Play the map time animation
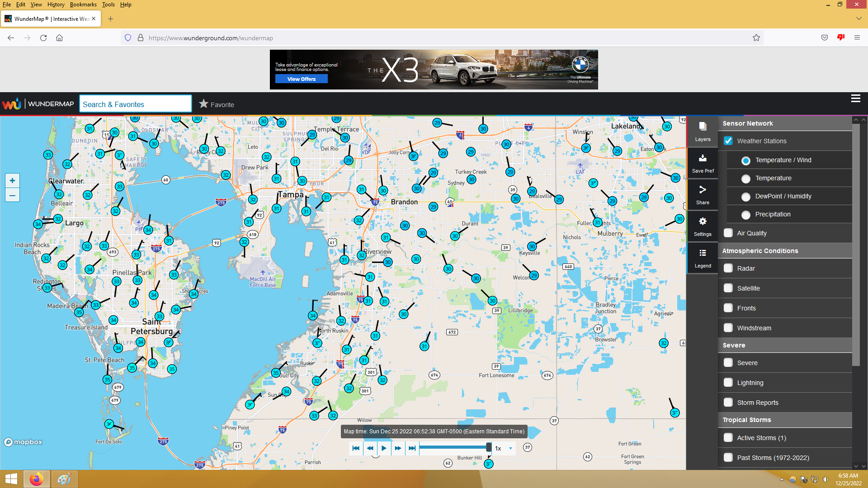This screenshot has width=868, height=488. coord(384,448)
